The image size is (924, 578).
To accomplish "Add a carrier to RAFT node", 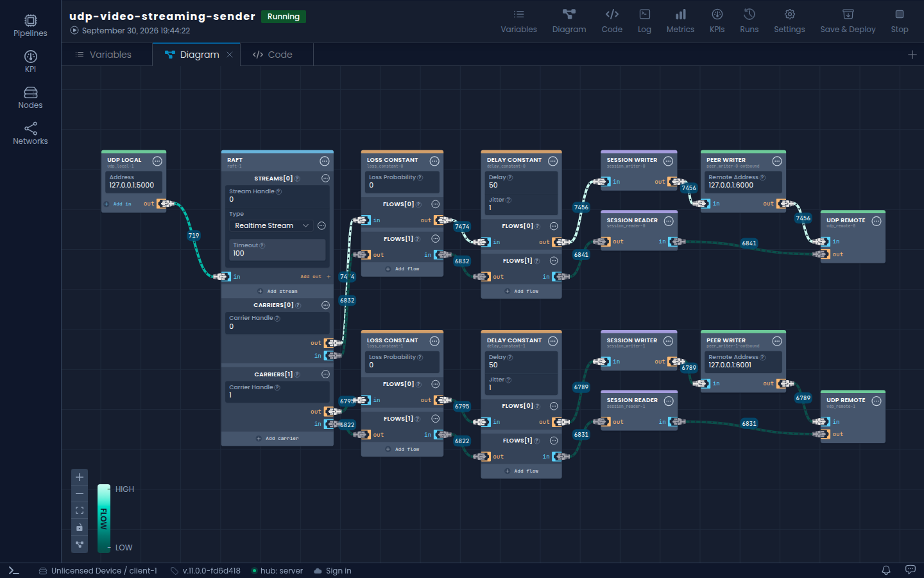I will tap(277, 439).
